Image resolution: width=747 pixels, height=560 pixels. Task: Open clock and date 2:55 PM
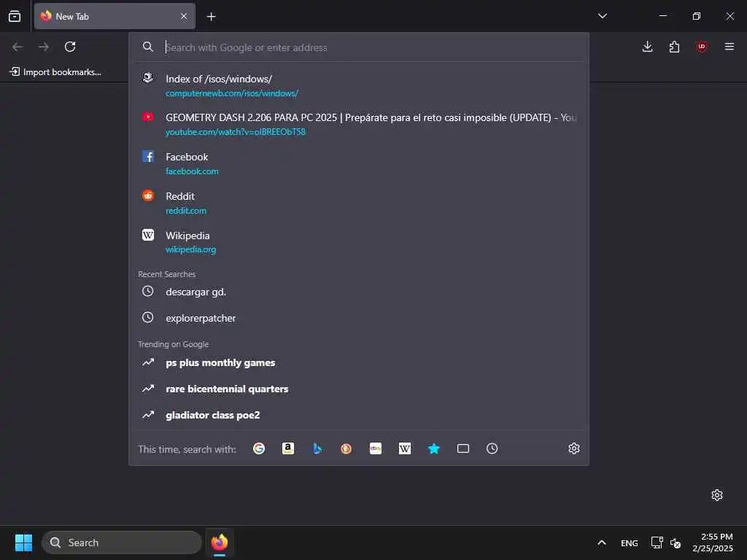coord(713,542)
